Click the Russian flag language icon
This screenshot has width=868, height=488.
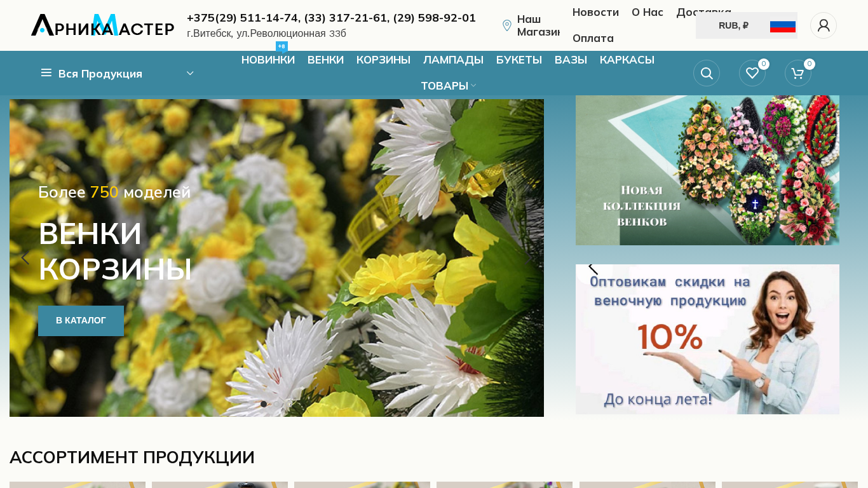[x=782, y=26]
